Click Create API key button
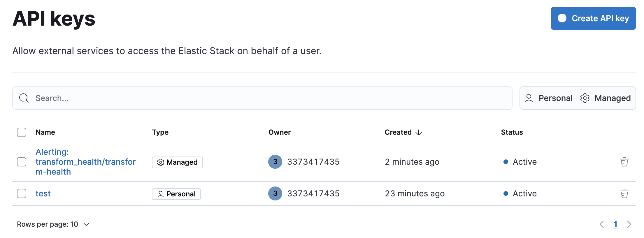 [x=593, y=18]
